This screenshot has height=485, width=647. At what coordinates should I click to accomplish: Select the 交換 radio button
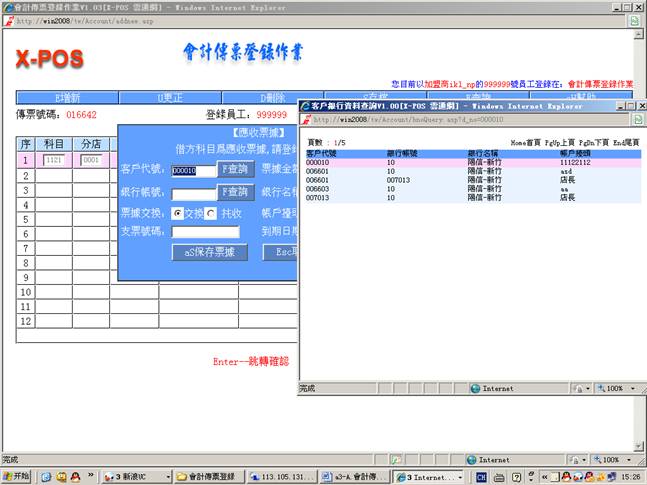coord(178,213)
